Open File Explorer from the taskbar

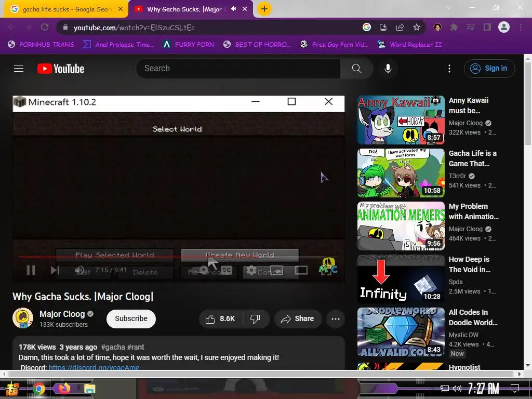[89, 389]
